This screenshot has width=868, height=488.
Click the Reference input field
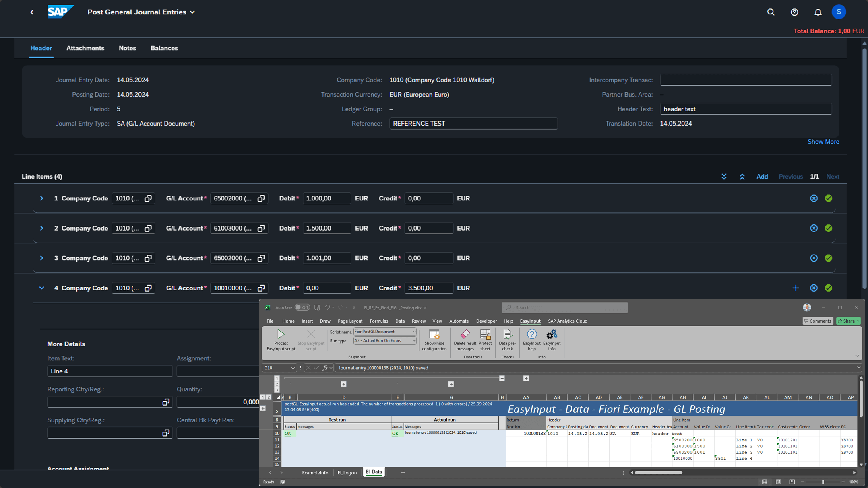pos(473,124)
